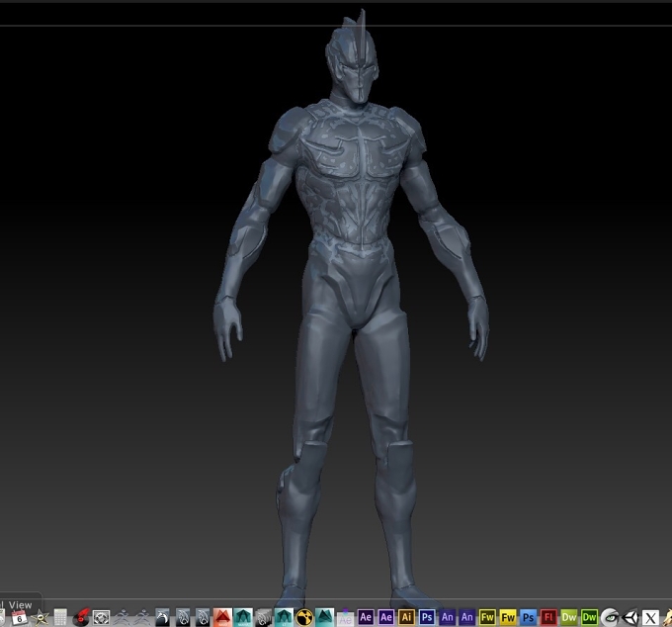Launch Unity from the dock
The width and height of the screenshot is (672, 627).
630,618
